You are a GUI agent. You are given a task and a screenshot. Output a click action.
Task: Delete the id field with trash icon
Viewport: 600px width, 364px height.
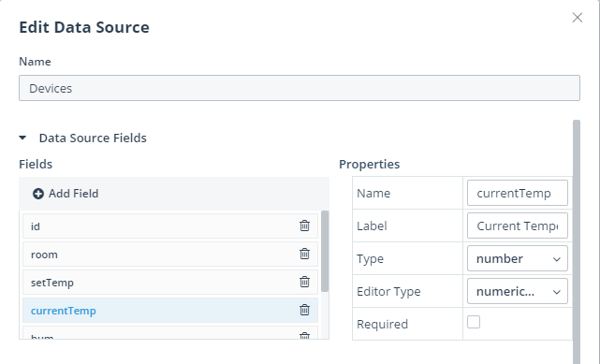point(304,226)
